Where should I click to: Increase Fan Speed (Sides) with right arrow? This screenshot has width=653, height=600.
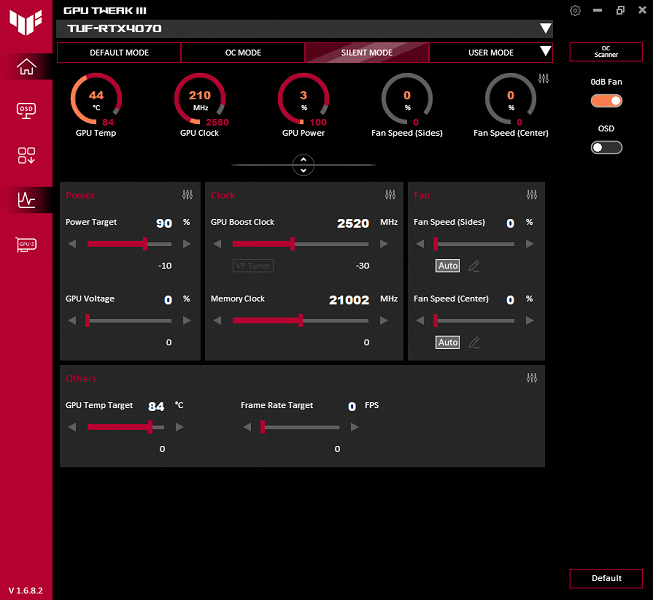pos(530,244)
